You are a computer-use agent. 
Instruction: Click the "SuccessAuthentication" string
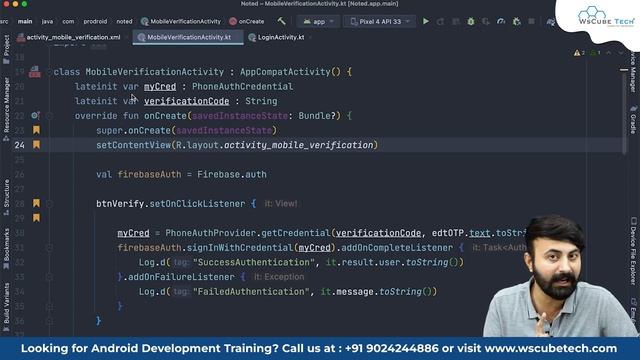tap(253, 262)
